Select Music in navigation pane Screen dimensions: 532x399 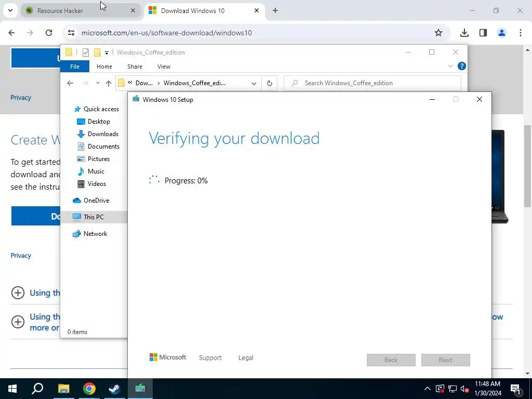[90, 171]
